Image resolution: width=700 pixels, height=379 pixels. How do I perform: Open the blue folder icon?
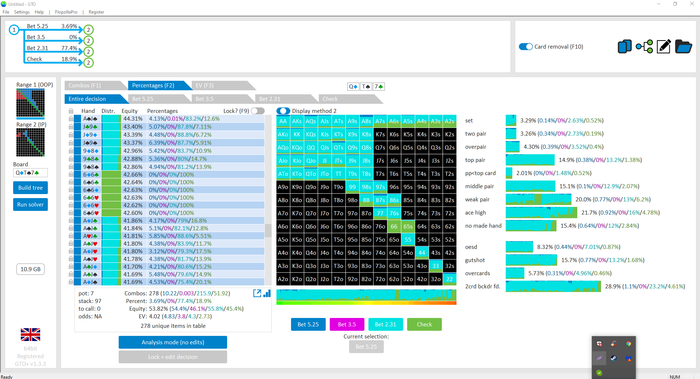tap(683, 46)
